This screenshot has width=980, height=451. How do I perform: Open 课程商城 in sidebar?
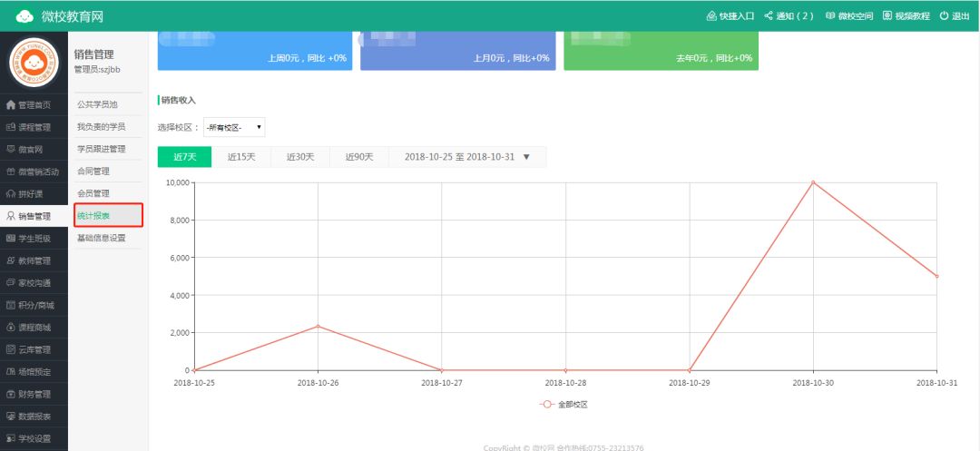point(34,328)
